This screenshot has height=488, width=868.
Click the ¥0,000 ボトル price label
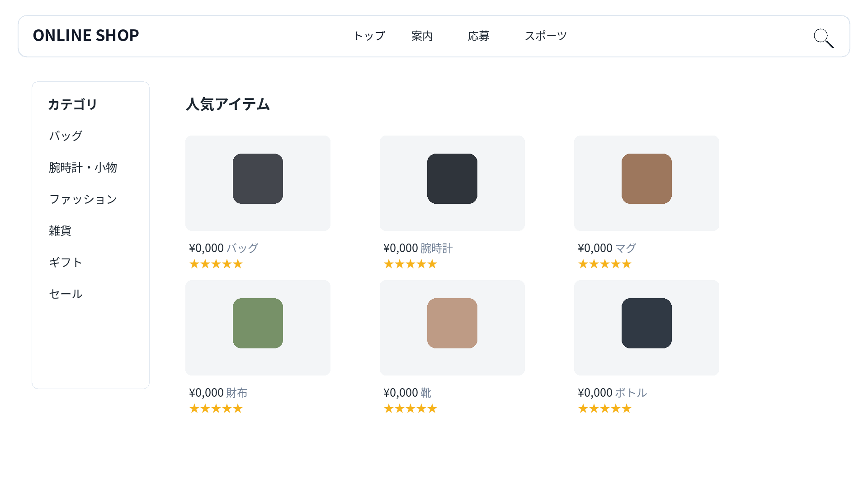tap(612, 393)
